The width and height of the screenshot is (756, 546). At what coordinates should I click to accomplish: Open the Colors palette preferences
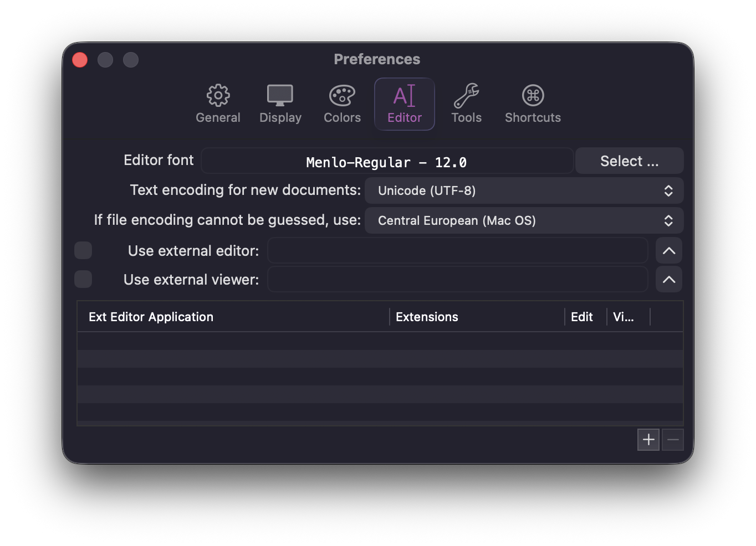341,104
